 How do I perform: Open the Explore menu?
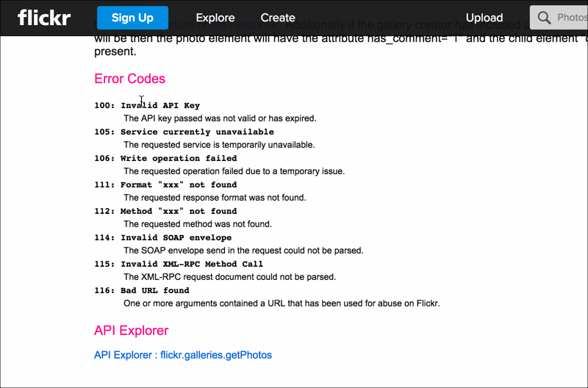(215, 18)
